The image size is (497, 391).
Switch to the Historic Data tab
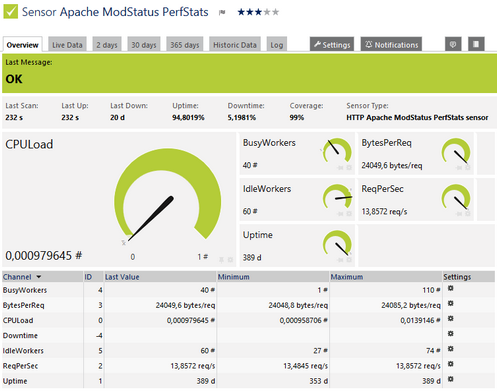(235, 44)
